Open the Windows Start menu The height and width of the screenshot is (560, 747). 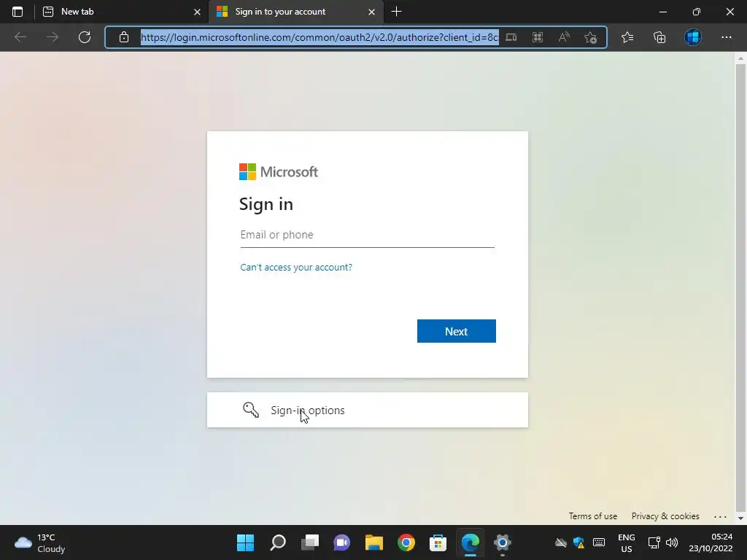[x=245, y=542]
